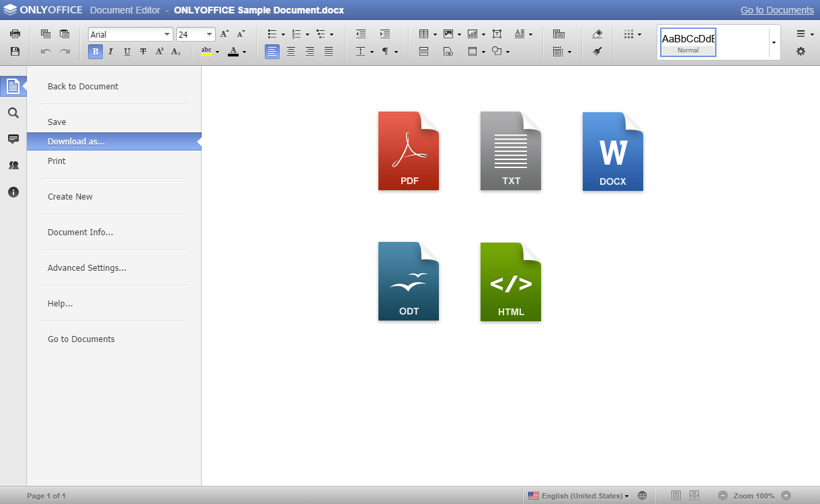Open the numbered list dropdown
This screenshot has height=504, width=820.
pyautogui.click(x=307, y=34)
